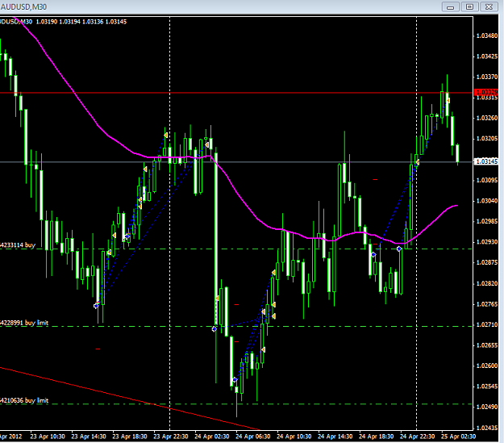Image resolution: width=504 pixels, height=443 pixels.
Task: Click the 23 Apr 14:30 time label
Action: (x=89, y=437)
